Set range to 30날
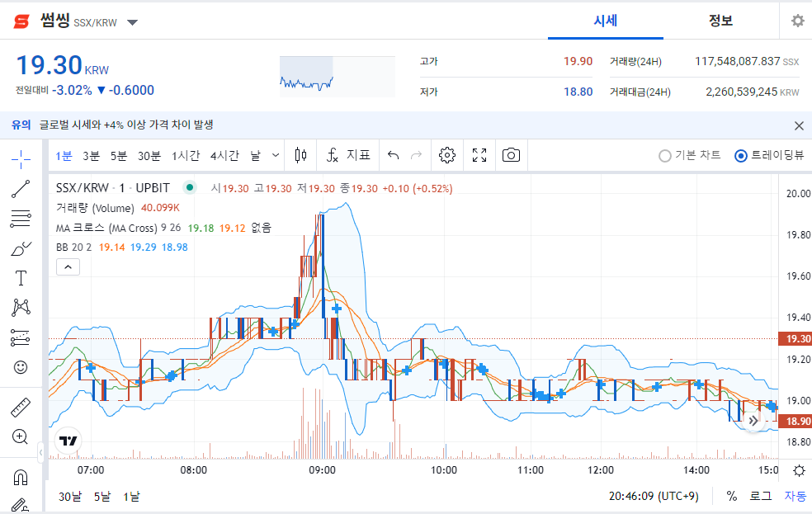 point(70,497)
